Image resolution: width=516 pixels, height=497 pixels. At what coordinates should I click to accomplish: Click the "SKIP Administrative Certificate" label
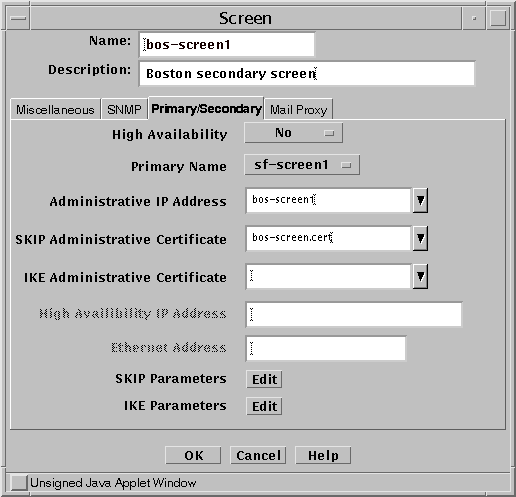pyautogui.click(x=121, y=239)
